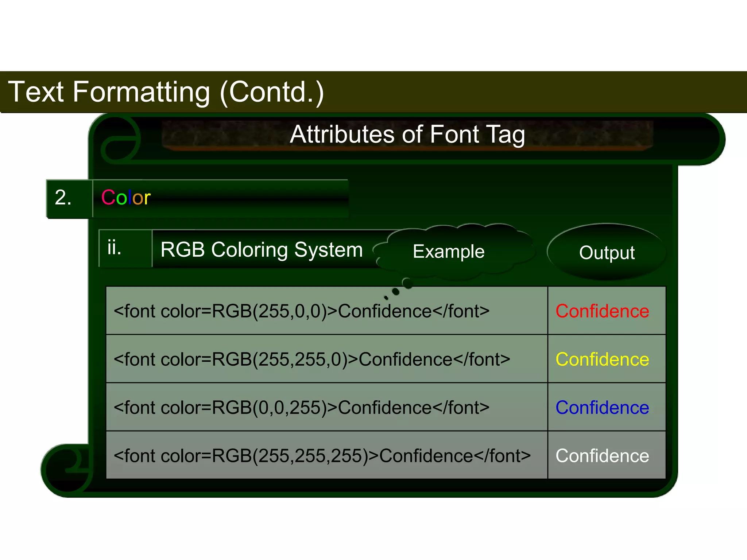The width and height of the screenshot is (747, 560).
Task: Click the 'Text Formatting (Contd.)' slide title
Action: [x=166, y=92]
